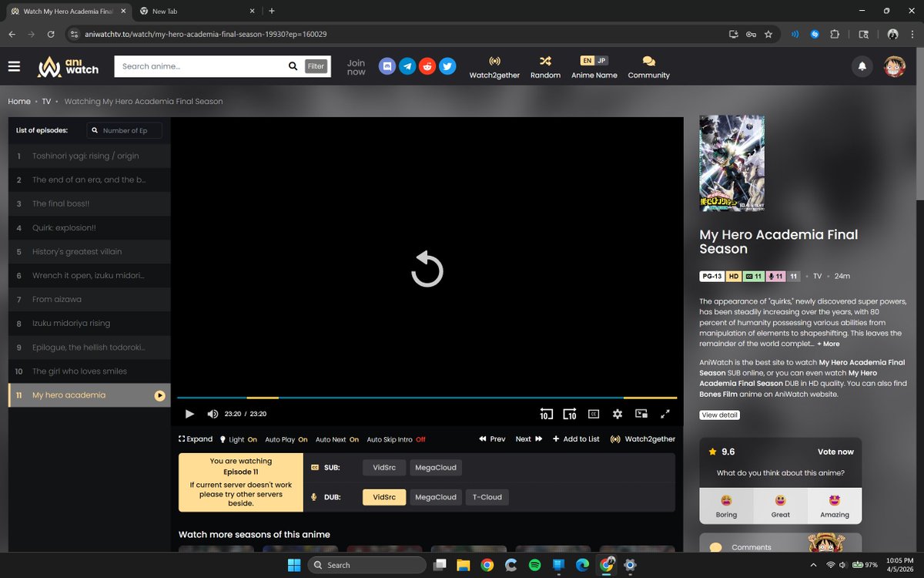924x578 pixels.
Task: Open Watch2gether in the header
Action: pos(494,67)
